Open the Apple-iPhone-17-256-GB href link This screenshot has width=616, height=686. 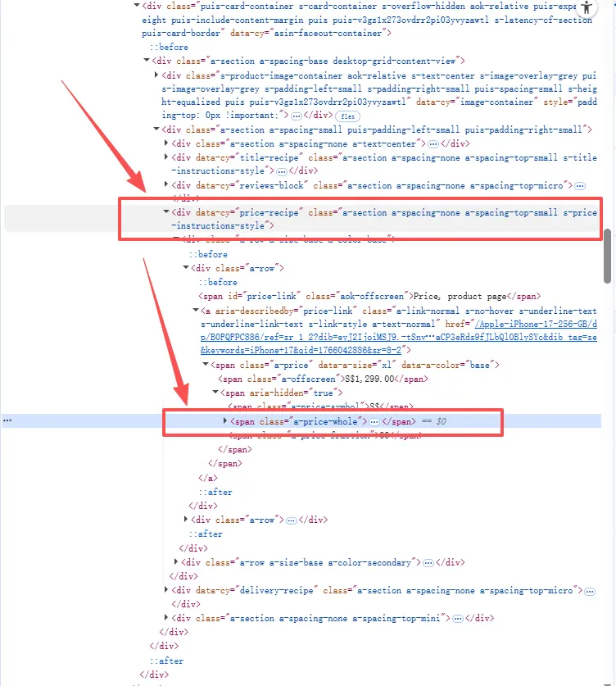coord(399,338)
